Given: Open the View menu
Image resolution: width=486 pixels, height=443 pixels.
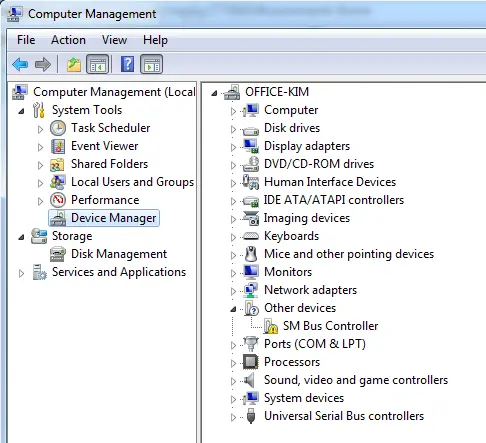Looking at the screenshot, I should [114, 40].
